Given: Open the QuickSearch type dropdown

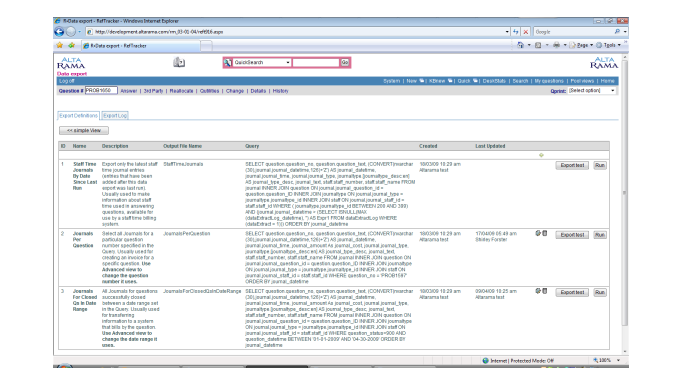Looking at the screenshot, I should coord(288,63).
